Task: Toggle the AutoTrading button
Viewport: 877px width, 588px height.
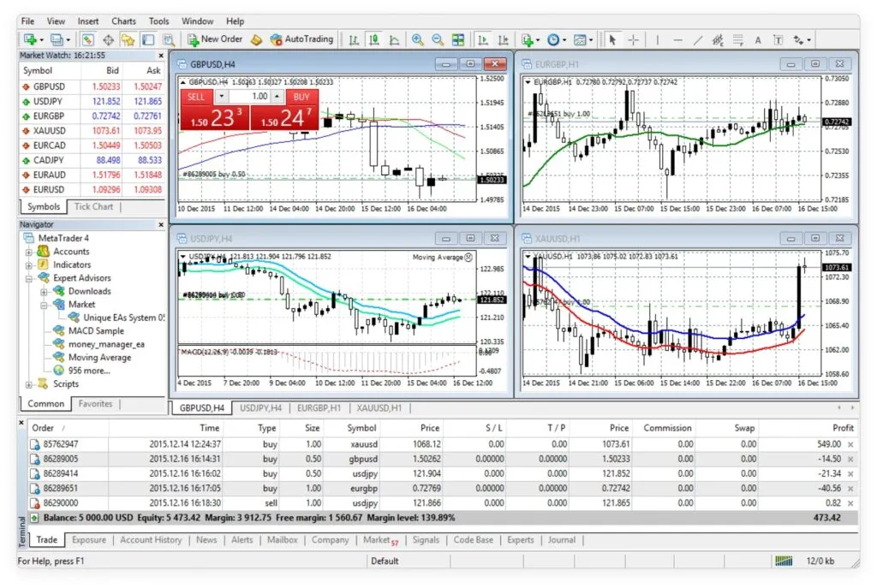Action: pos(301,39)
